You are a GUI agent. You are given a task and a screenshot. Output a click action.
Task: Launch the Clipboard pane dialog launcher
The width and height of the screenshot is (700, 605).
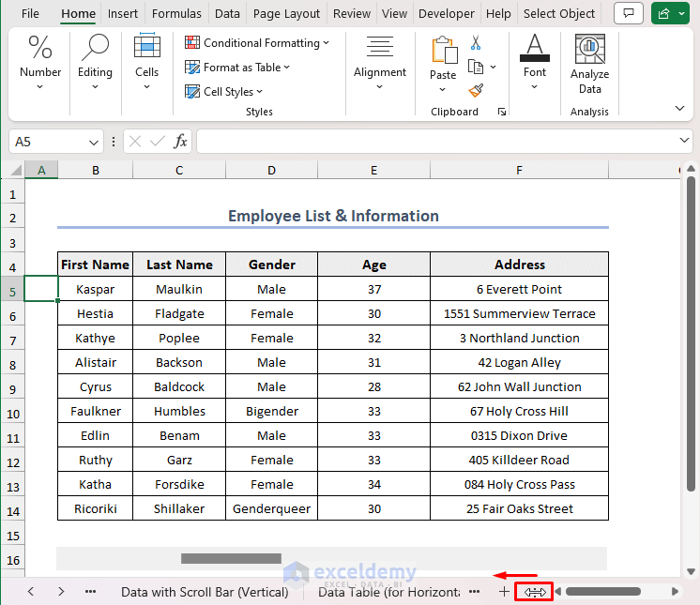point(502,112)
